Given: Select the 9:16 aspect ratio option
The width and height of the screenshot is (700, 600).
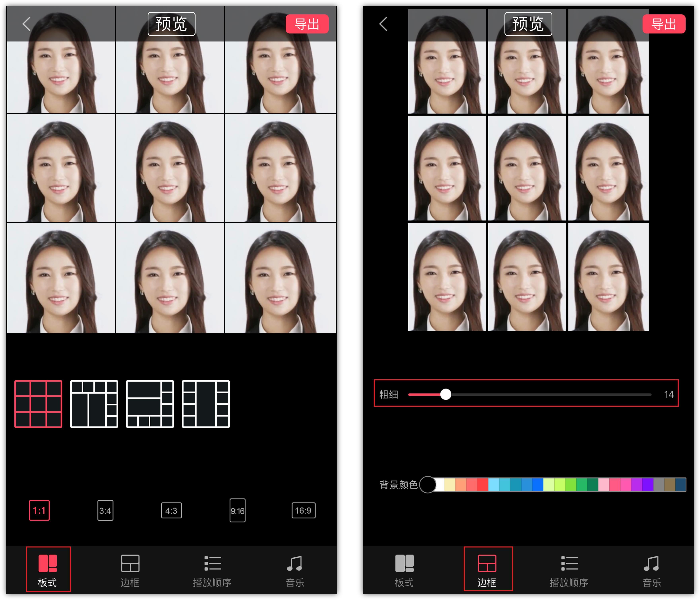Looking at the screenshot, I should 238,510.
